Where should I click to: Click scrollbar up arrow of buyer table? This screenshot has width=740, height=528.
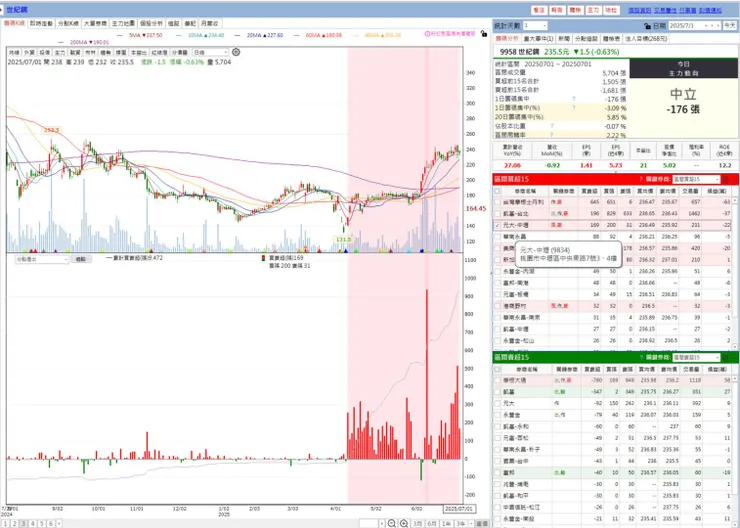[x=734, y=201]
